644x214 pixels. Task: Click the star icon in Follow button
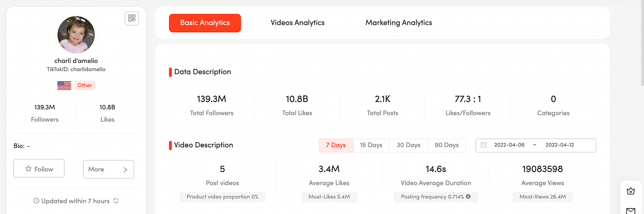coord(28,169)
